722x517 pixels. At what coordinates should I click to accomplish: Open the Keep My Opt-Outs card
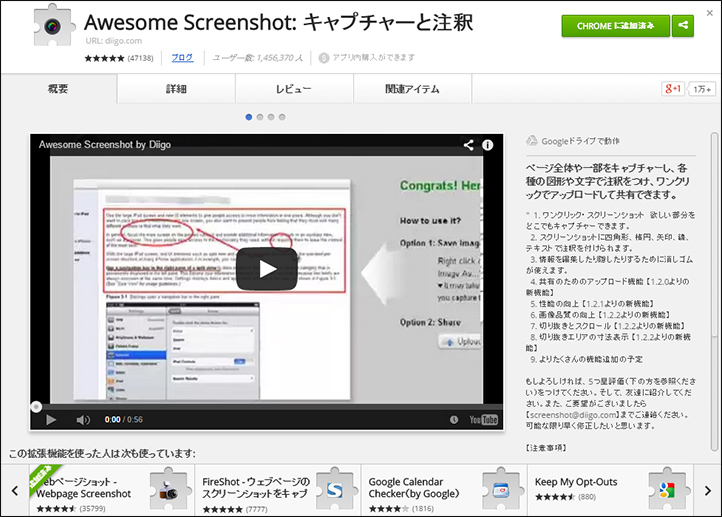click(611, 490)
